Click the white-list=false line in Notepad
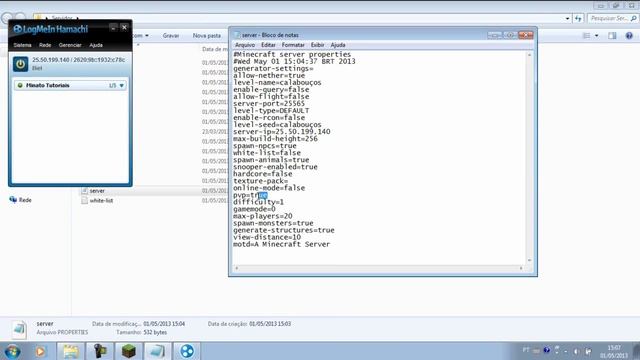 click(x=267, y=153)
